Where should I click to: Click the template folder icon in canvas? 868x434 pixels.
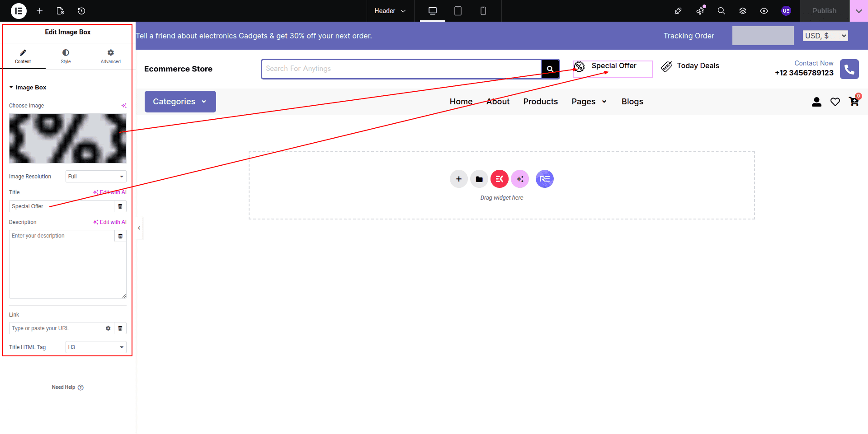coord(479,179)
